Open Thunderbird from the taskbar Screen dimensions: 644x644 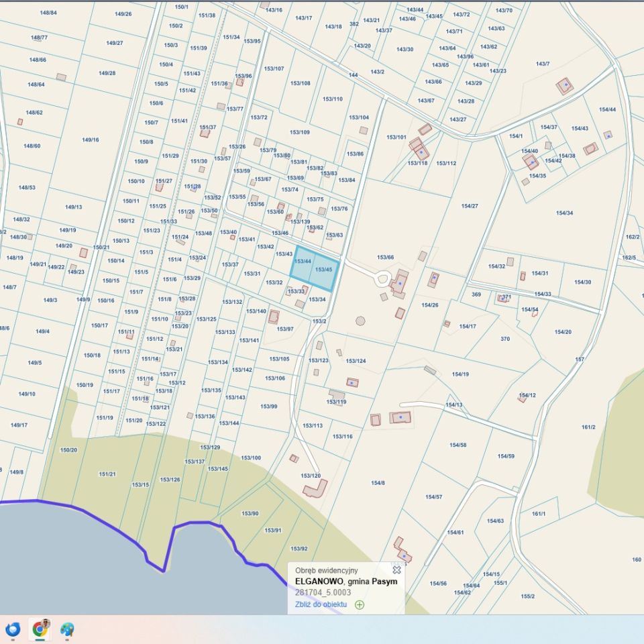click(12, 629)
